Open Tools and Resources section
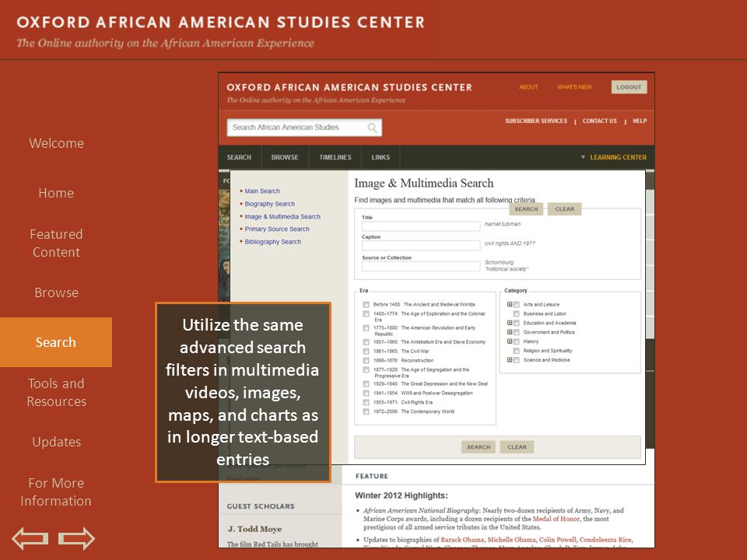 [x=56, y=392]
